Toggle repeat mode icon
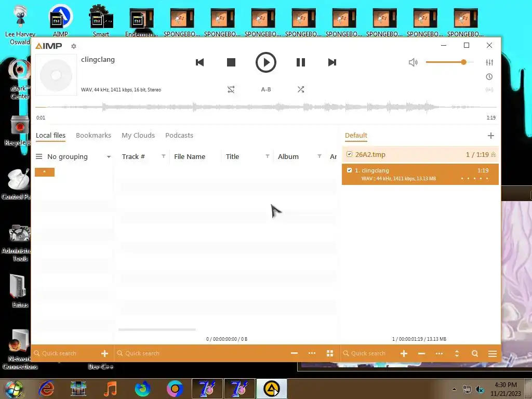Screen dimensions: 532x399 click(231, 89)
